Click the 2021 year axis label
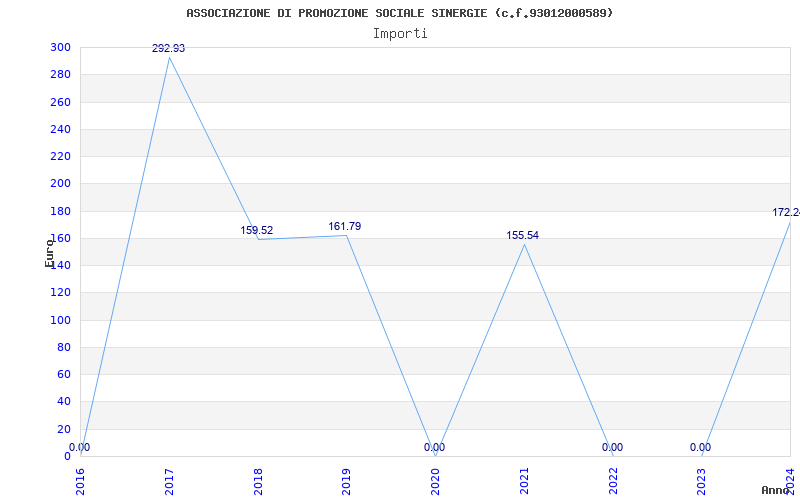 [x=524, y=481]
